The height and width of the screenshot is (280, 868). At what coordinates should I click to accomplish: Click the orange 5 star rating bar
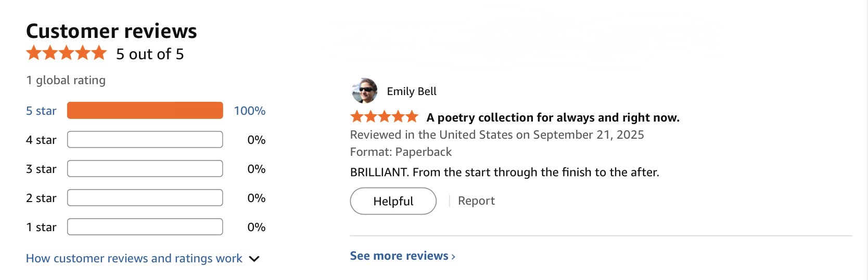(x=145, y=111)
